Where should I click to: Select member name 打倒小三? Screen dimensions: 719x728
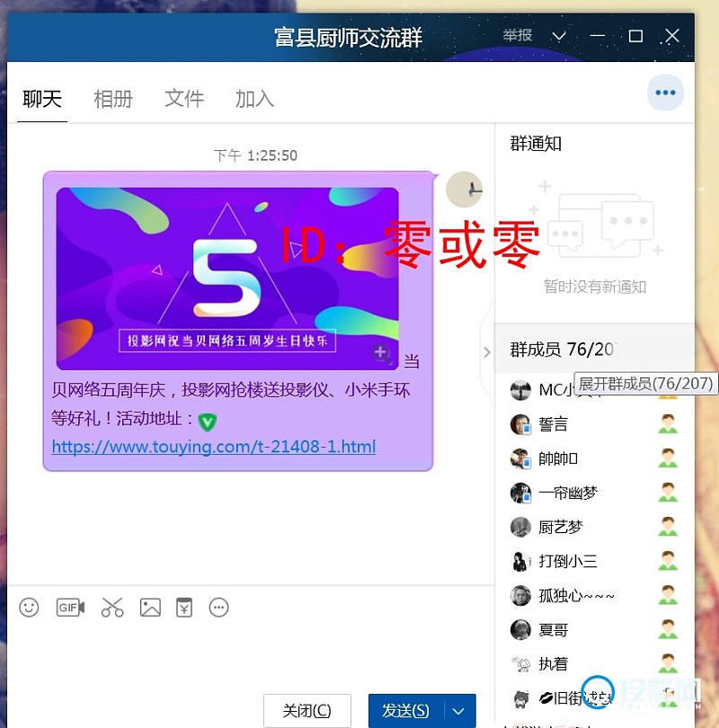[568, 562]
